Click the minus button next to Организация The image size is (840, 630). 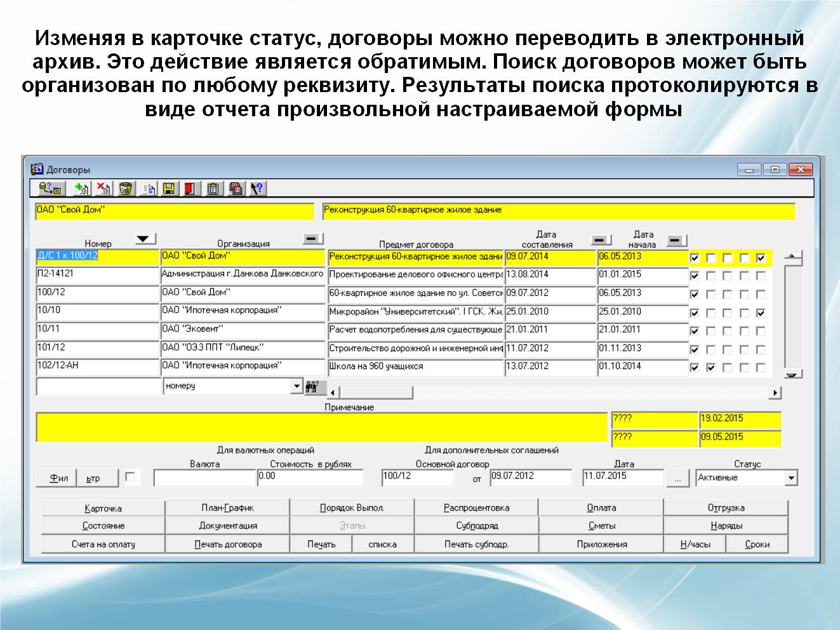[313, 239]
